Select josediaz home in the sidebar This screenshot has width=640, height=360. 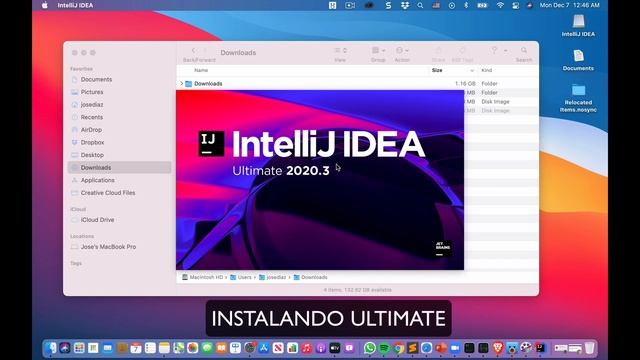119,105
